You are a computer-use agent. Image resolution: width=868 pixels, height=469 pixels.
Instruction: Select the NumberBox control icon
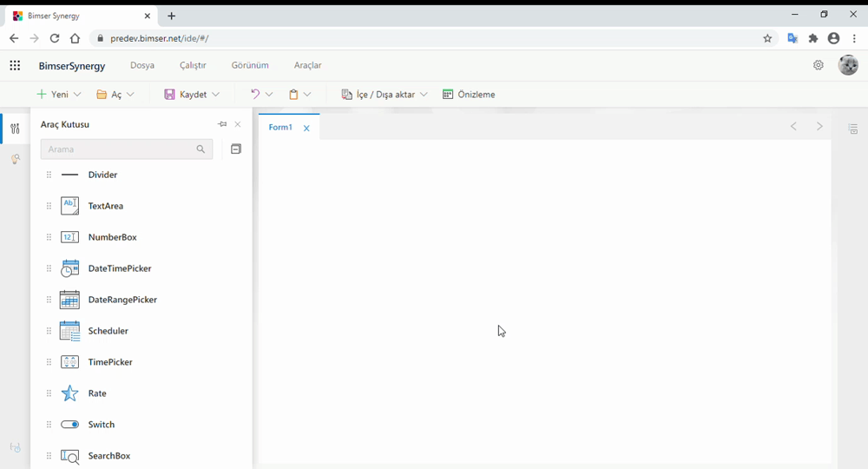[x=70, y=237]
